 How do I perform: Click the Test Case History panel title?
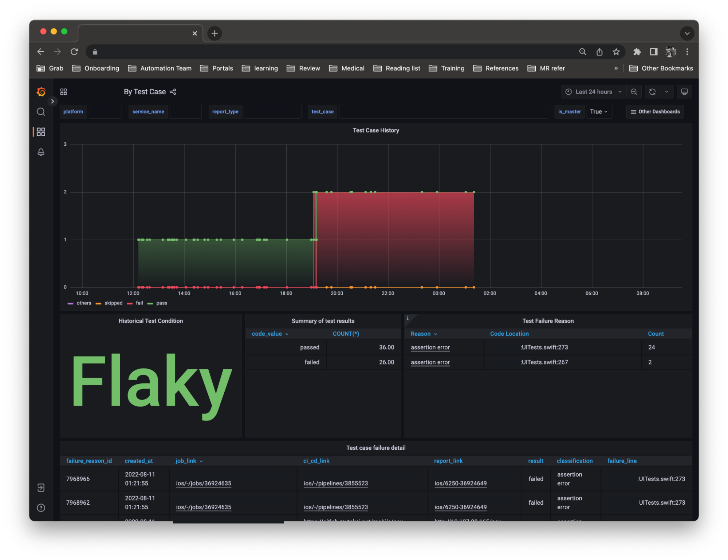(376, 130)
